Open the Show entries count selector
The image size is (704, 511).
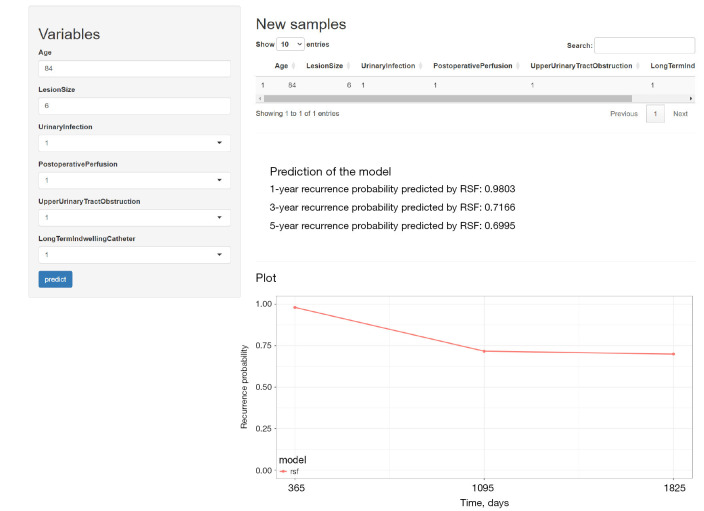click(290, 44)
